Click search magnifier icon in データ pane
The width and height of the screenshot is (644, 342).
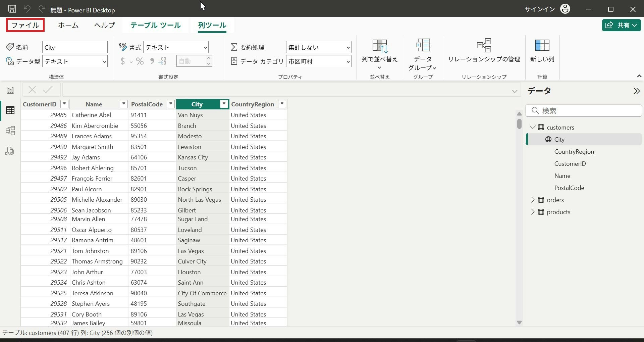pyautogui.click(x=535, y=110)
